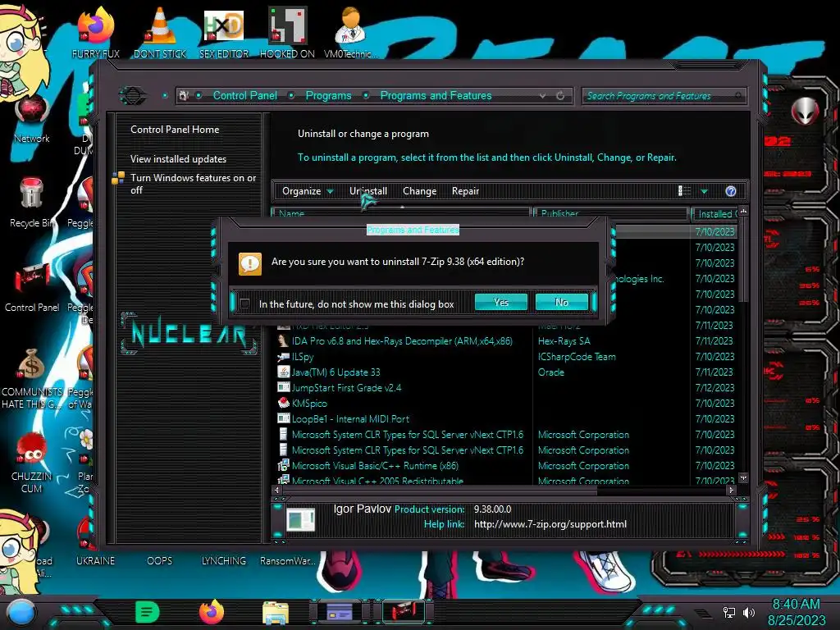The image size is (840, 630).
Task: Open the RansomWar desktop shortcut
Action: pos(288,560)
